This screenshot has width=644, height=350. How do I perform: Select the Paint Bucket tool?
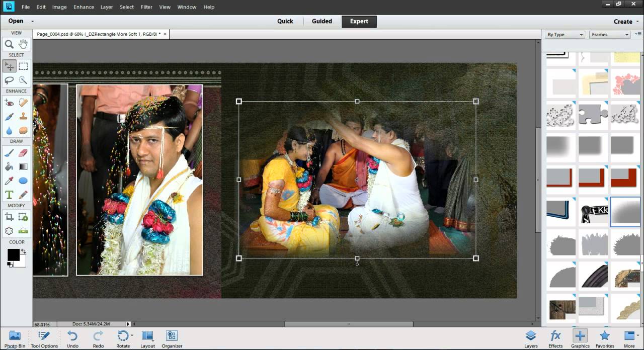(x=9, y=166)
